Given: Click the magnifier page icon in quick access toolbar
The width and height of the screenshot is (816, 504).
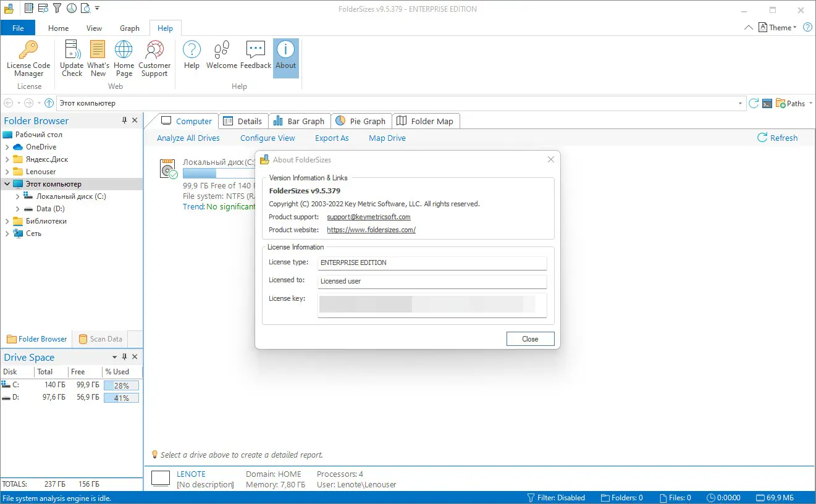Looking at the screenshot, I should click(85, 9).
